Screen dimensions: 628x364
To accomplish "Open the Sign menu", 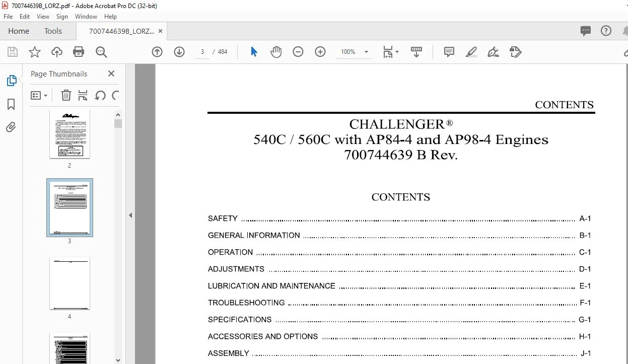I will (x=62, y=17).
